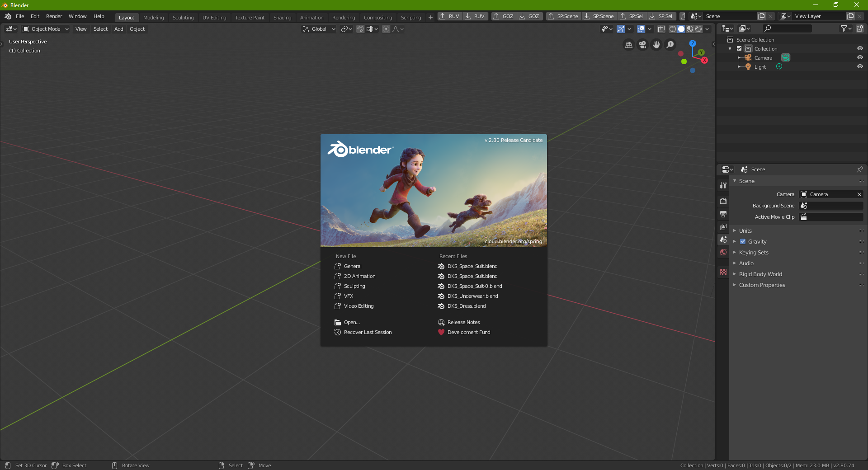868x470 pixels.
Task: Open the World properties tab (globe icon)
Action: pos(723,252)
